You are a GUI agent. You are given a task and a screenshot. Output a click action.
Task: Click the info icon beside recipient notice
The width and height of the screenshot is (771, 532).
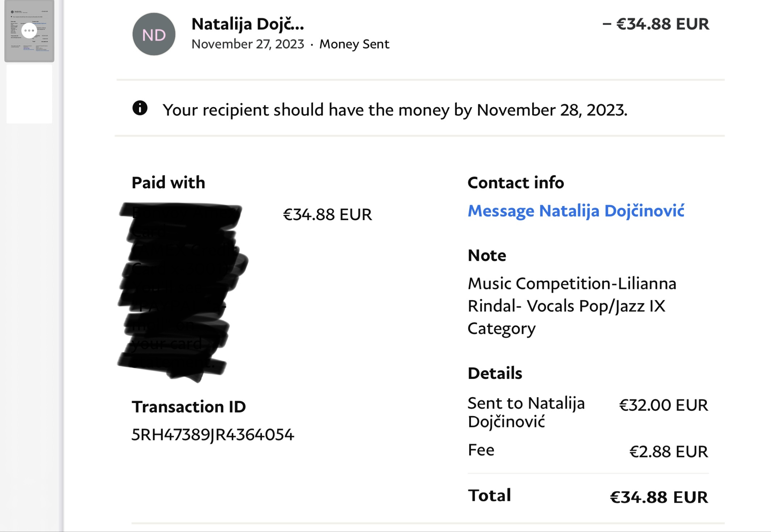point(140,108)
